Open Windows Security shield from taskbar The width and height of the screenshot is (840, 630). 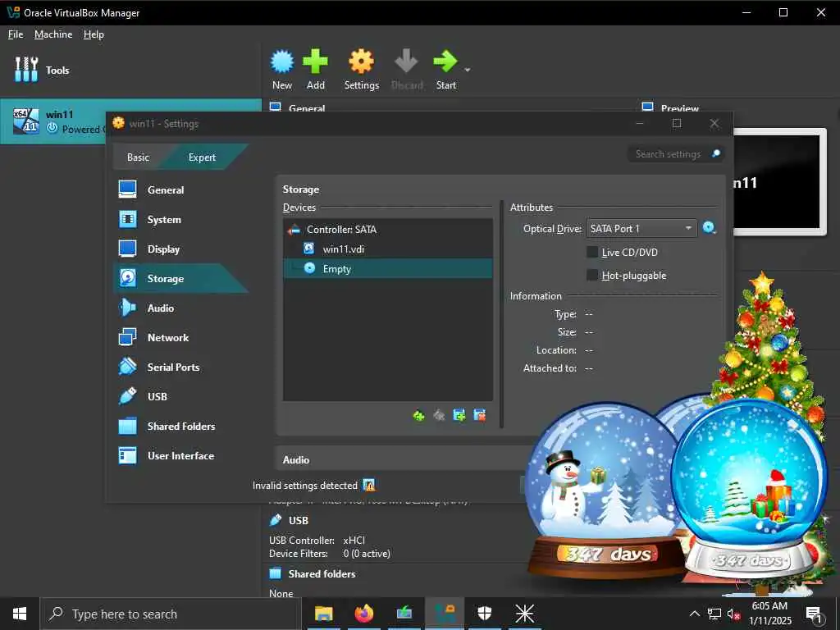coord(484,614)
